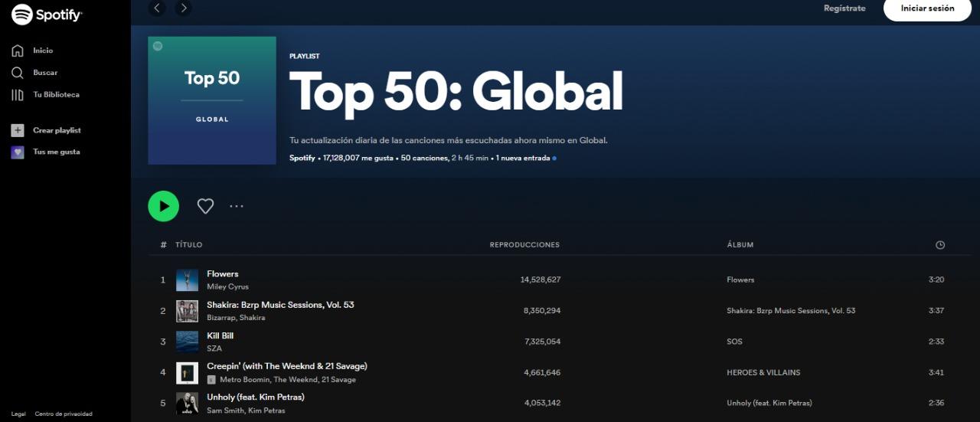Click play count 8,350,294
The image size is (980, 422).
click(x=542, y=311)
